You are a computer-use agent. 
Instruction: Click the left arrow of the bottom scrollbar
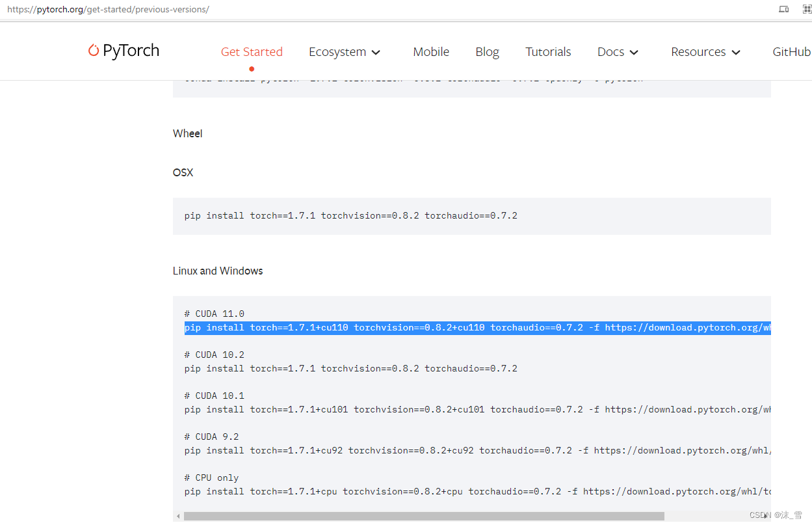[177, 515]
